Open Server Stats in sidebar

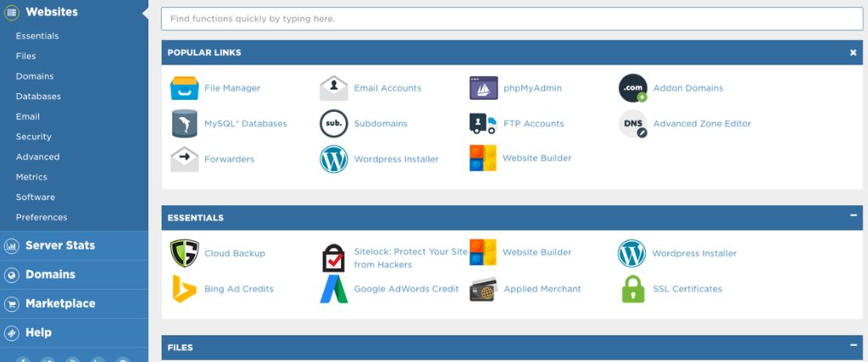pyautogui.click(x=59, y=246)
